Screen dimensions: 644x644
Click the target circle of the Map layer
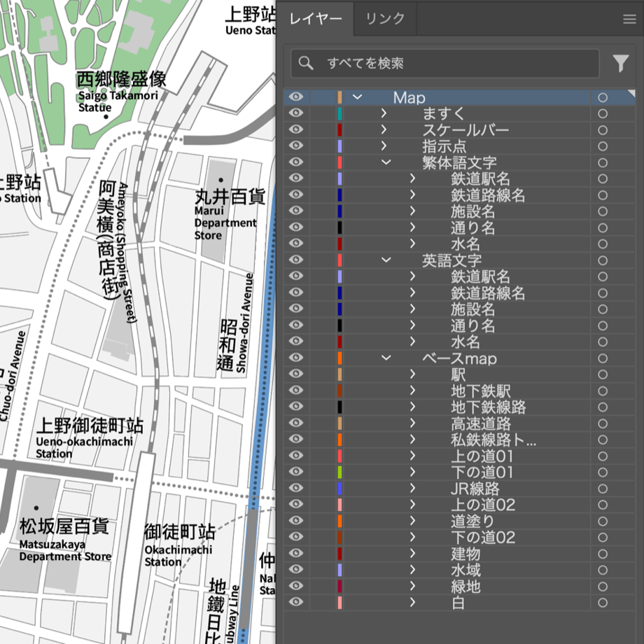pos(603,97)
